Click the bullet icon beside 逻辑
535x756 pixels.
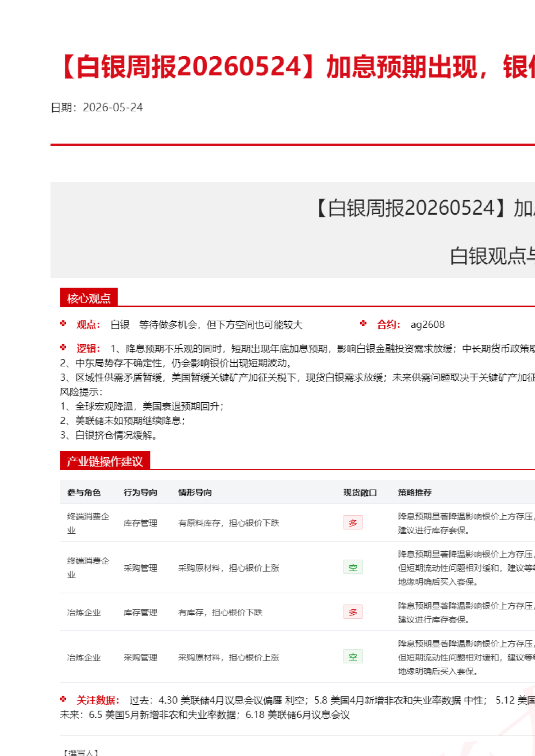[63, 347]
